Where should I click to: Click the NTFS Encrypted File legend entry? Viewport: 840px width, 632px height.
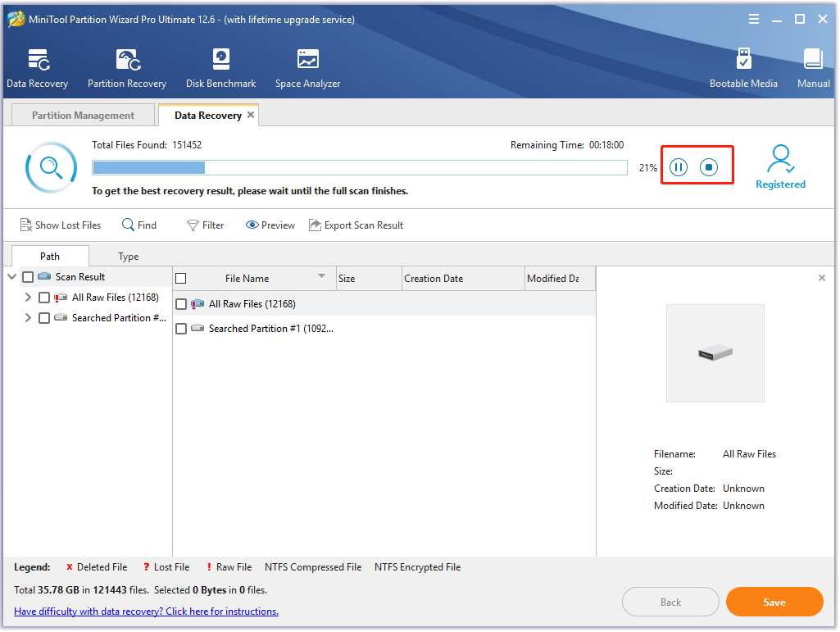(417, 567)
